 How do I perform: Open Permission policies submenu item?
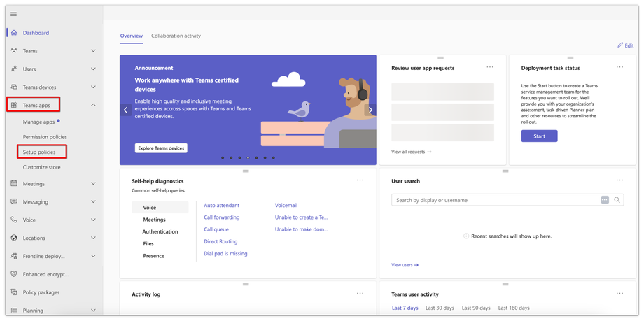point(45,137)
